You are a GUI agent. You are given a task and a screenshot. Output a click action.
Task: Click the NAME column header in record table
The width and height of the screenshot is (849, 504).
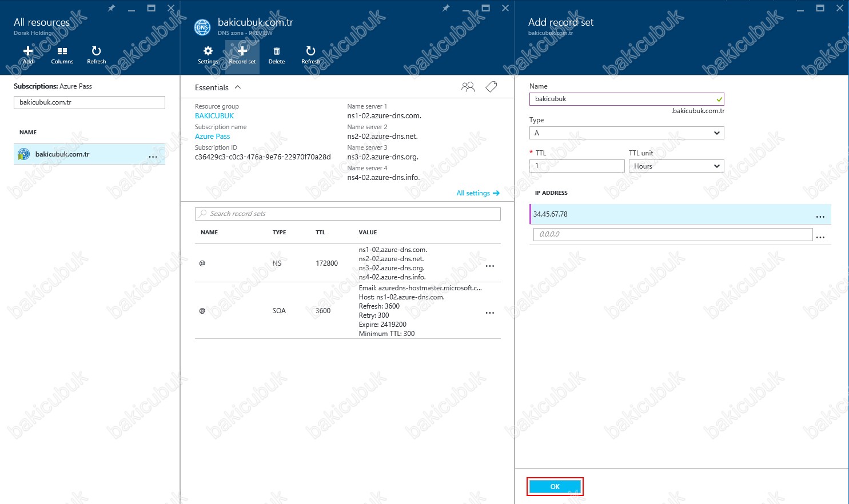(x=209, y=233)
